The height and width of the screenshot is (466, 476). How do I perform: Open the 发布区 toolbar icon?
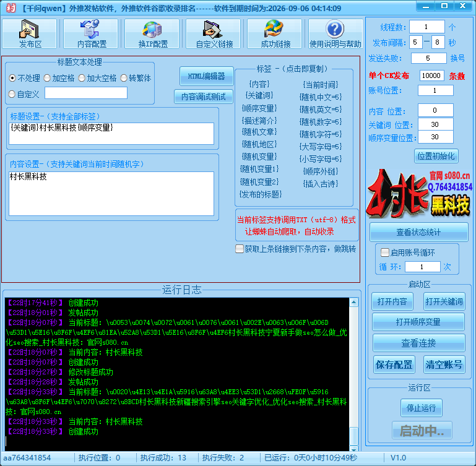(30, 33)
